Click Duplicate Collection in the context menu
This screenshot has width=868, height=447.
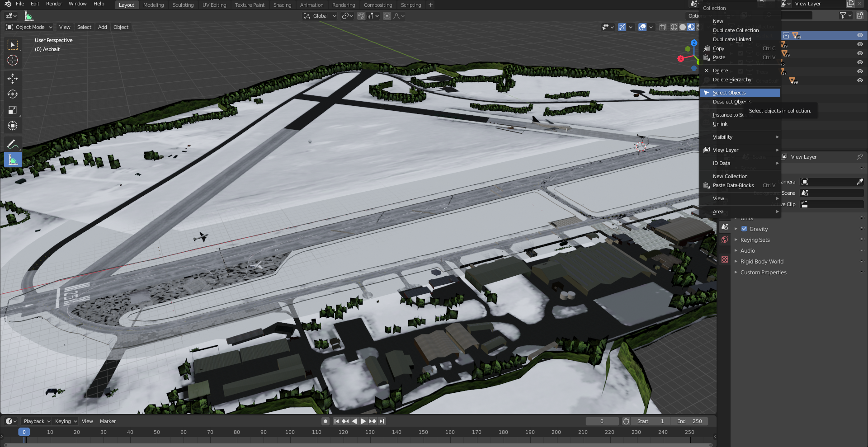[x=736, y=30]
